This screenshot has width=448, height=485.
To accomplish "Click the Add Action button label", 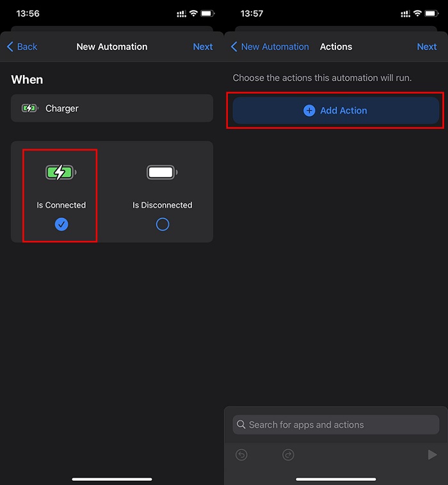I will [x=344, y=110].
